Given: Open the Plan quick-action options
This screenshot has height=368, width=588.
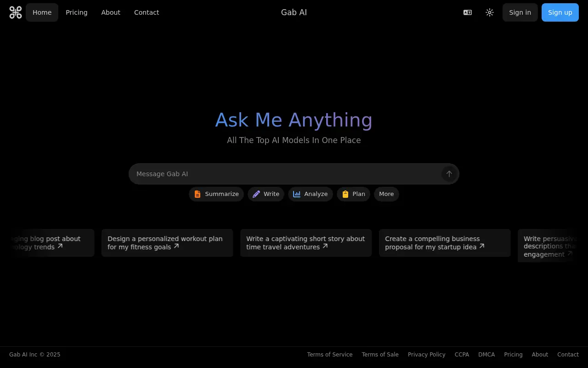Looking at the screenshot, I should click(x=353, y=194).
